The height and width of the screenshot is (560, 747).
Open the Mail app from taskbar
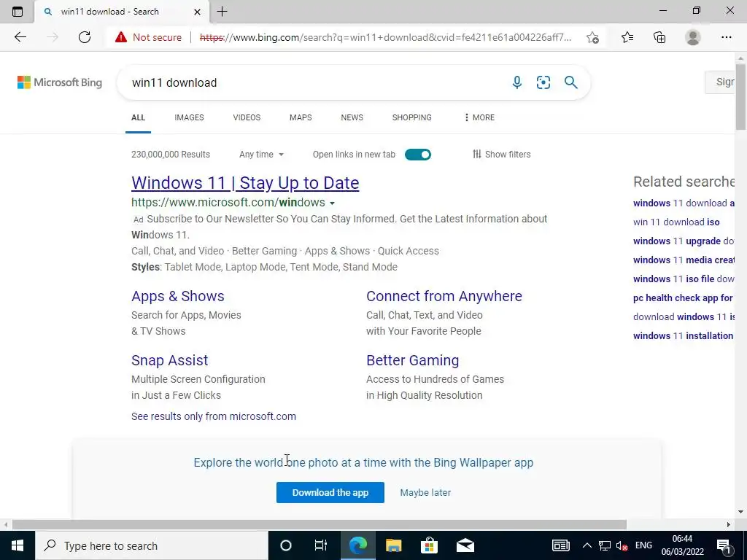pyautogui.click(x=465, y=545)
